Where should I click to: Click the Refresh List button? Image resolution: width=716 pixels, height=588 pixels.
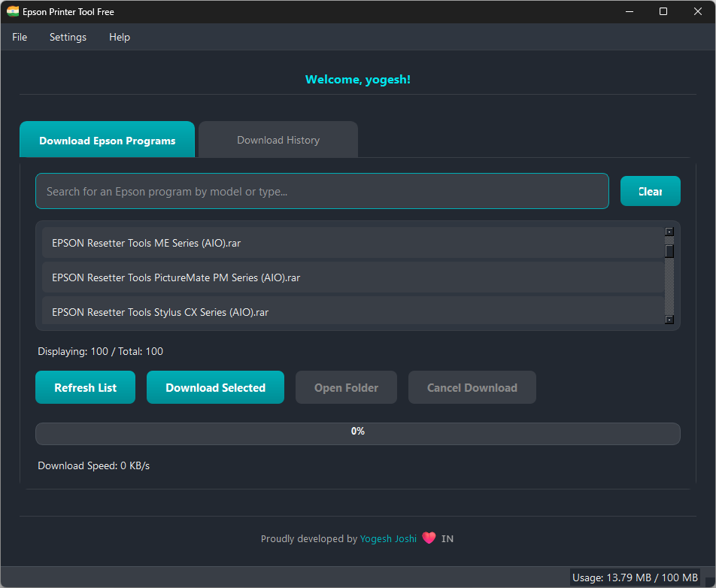coord(86,387)
